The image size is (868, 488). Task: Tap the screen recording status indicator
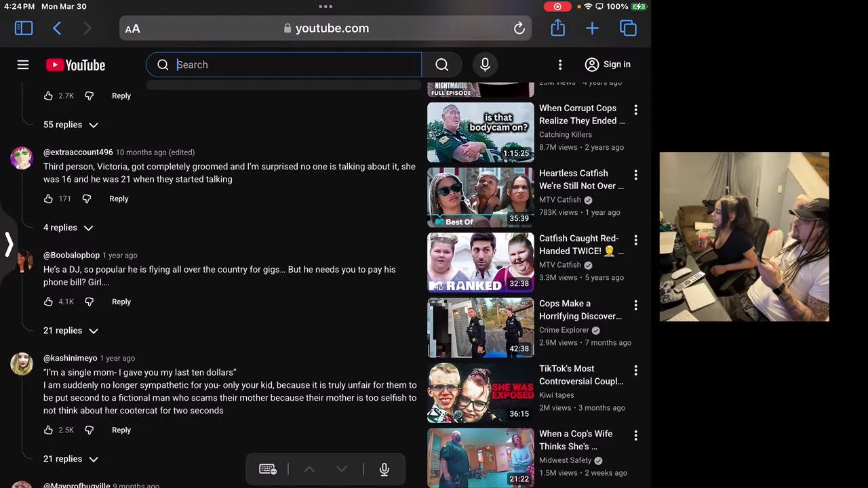(557, 7)
